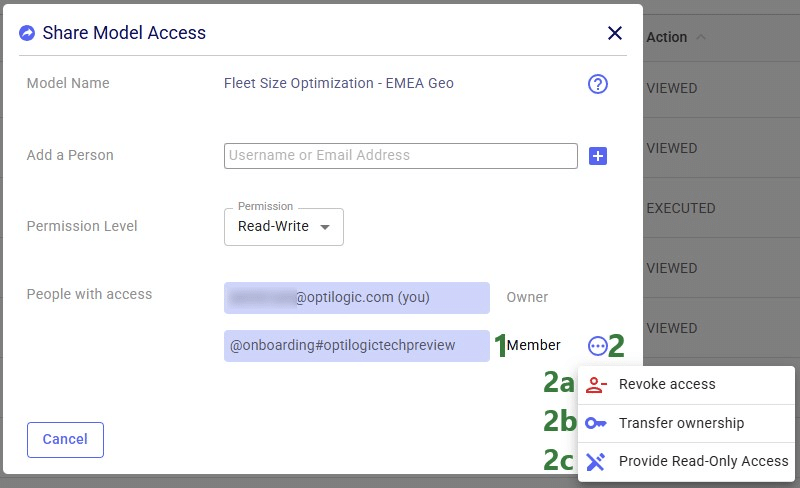Click the permission dropdown arrow
The width and height of the screenshot is (800, 488).
coord(324,228)
